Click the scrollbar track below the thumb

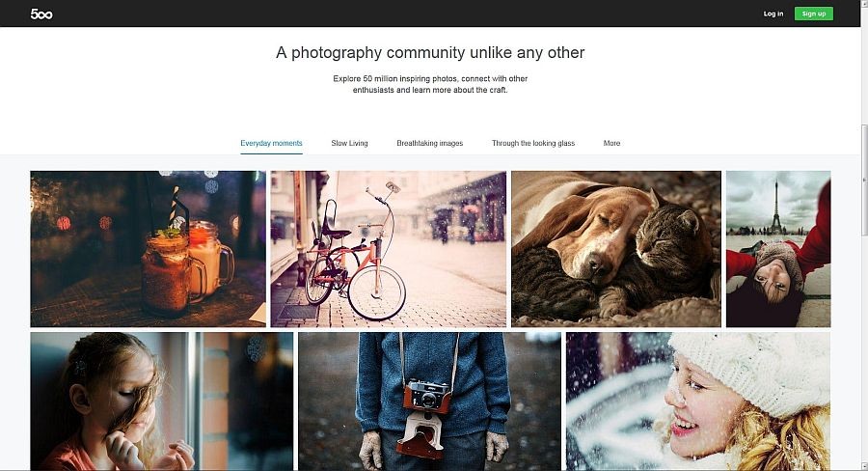point(864,349)
